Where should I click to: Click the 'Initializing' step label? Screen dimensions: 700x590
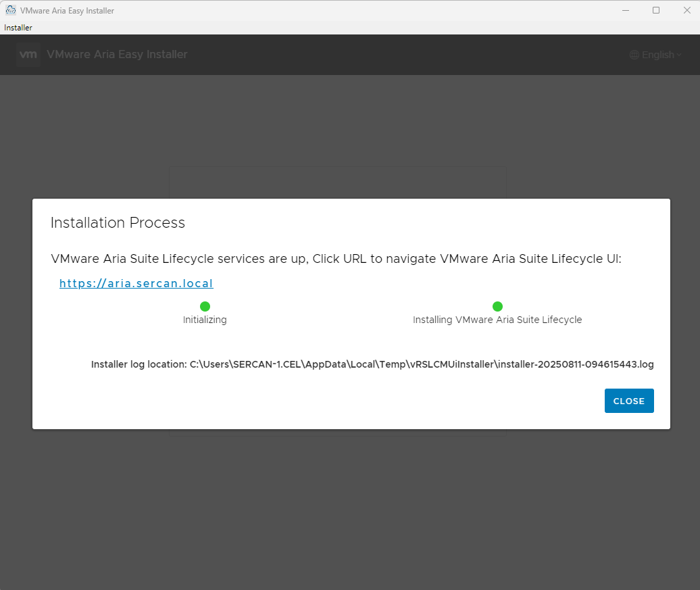pyautogui.click(x=205, y=320)
